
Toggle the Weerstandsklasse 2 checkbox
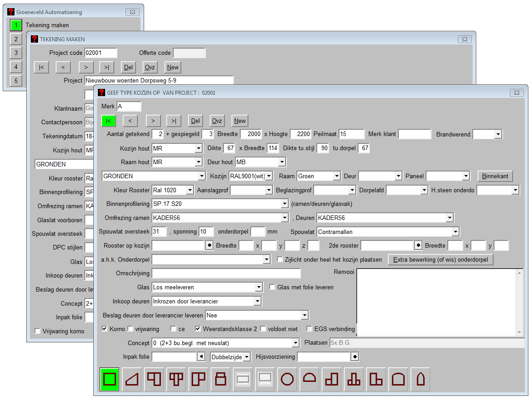click(198, 329)
